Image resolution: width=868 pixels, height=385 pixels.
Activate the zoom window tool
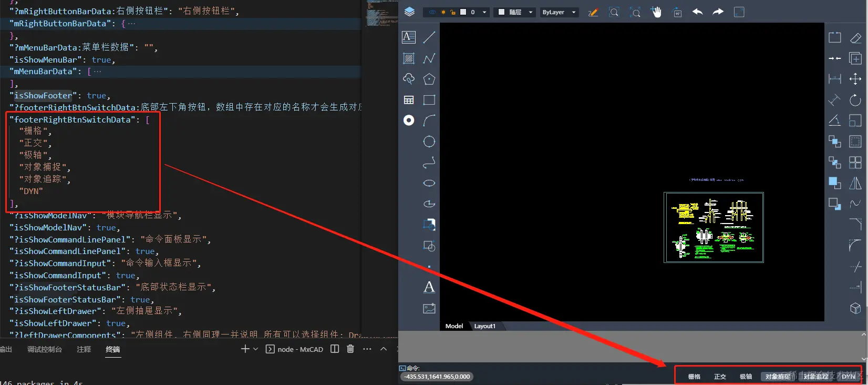pos(614,12)
